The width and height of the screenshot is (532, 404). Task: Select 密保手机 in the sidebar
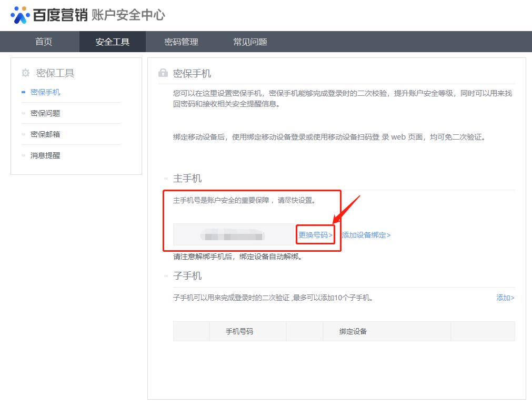click(44, 92)
